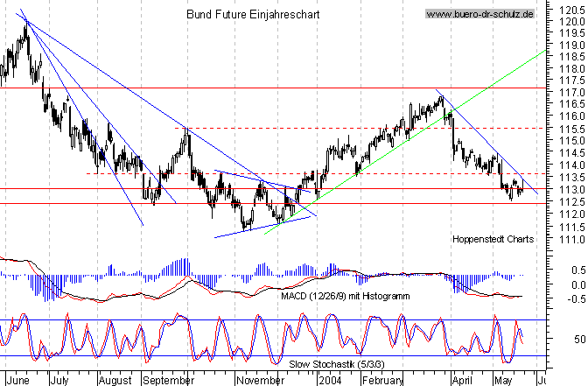Click the 113.0 price axis value

coord(572,189)
